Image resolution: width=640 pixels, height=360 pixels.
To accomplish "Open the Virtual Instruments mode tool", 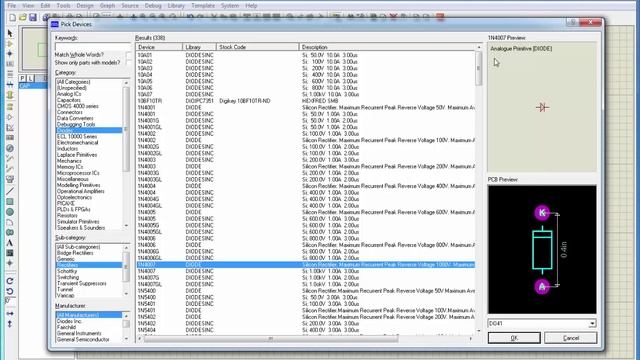I will (x=10, y=179).
